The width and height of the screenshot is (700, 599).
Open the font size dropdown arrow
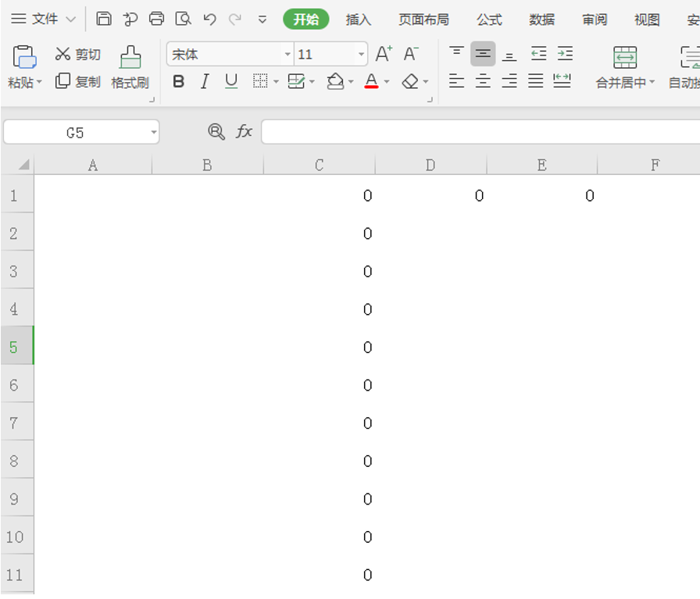(361, 55)
